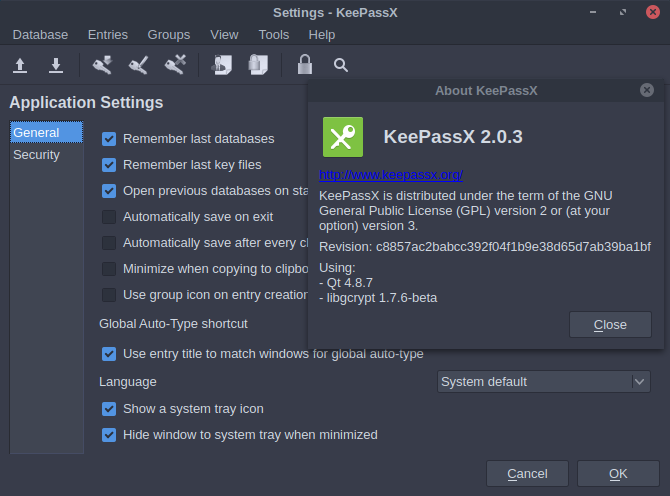Click the Delete entry key icon
The height and width of the screenshot is (496, 670).
(176, 66)
